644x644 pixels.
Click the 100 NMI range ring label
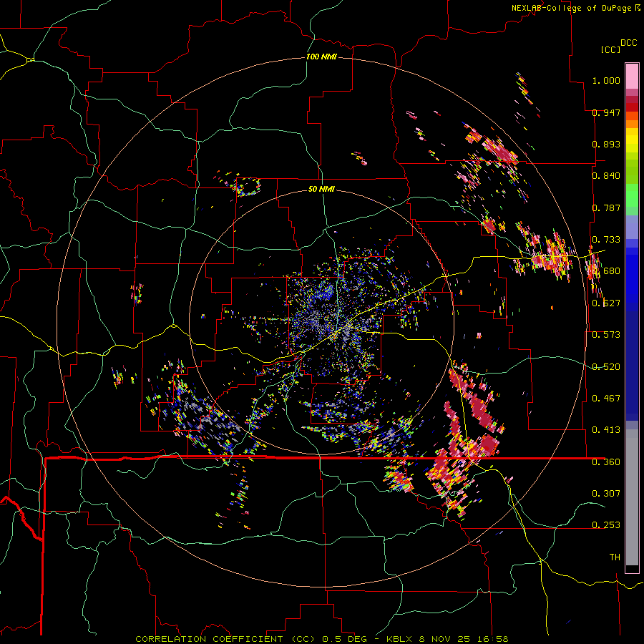321,57
